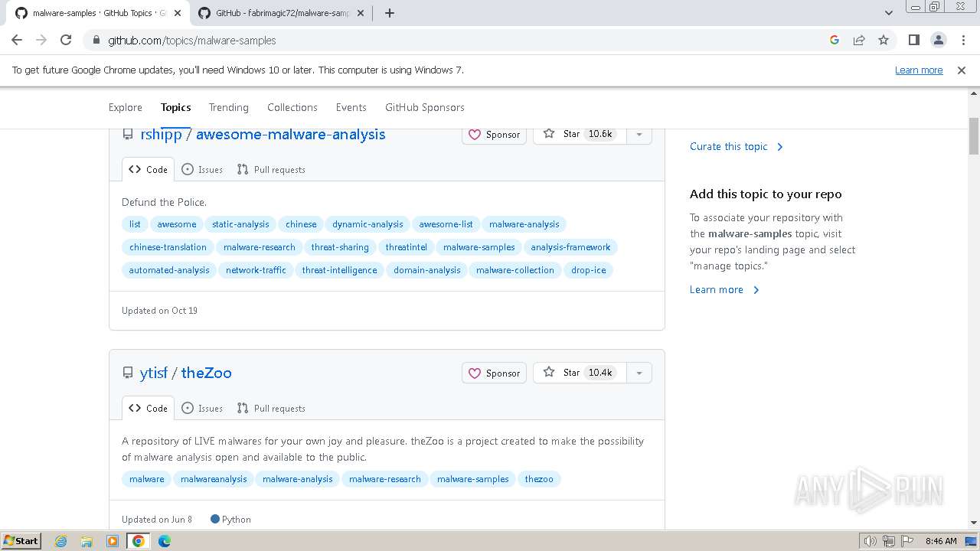Open Pull requests tab of theZoo
The image size is (980, 551).
pyautogui.click(x=271, y=409)
